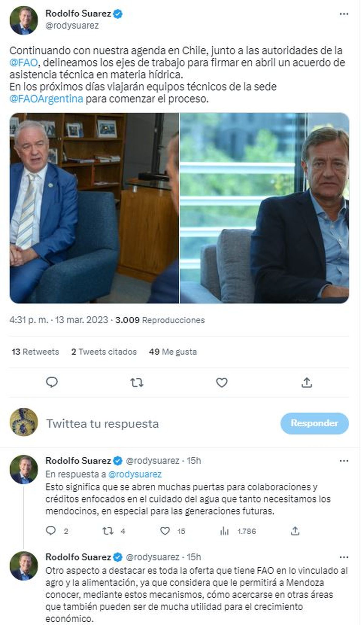Like the main tweet with heart icon
This screenshot has height=625, width=364.
(x=222, y=383)
